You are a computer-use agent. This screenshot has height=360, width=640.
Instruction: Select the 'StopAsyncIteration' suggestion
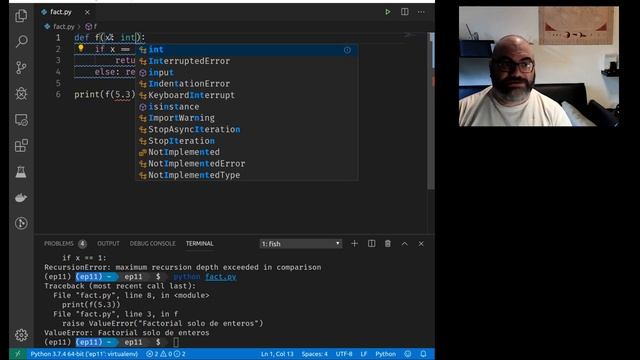[x=247, y=129]
